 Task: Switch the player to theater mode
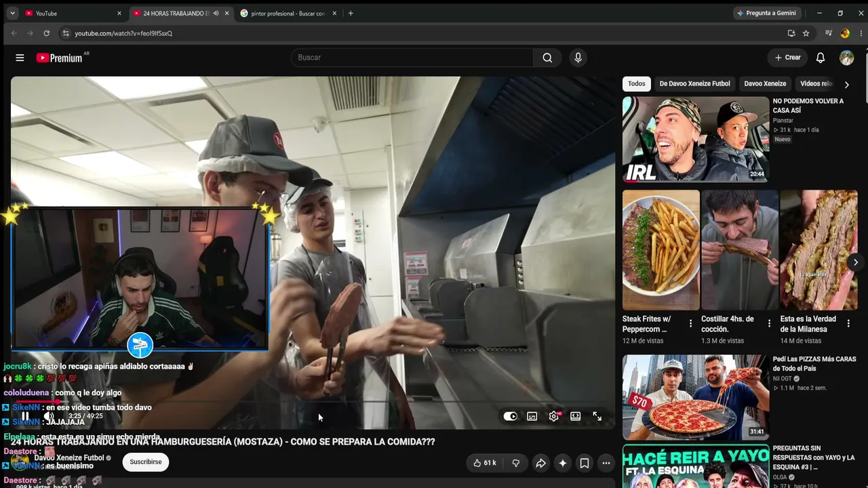point(576,416)
